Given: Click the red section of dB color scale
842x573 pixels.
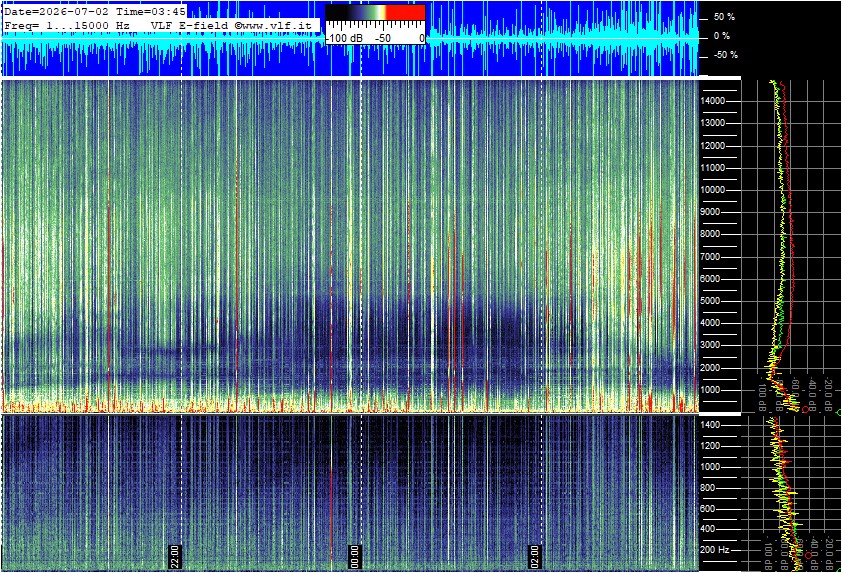Looking at the screenshot, I should point(405,12).
